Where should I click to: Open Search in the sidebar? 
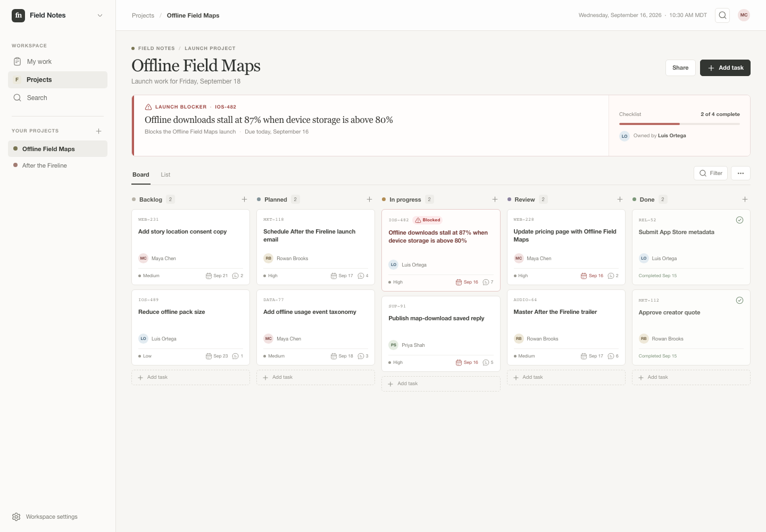pyautogui.click(x=57, y=98)
